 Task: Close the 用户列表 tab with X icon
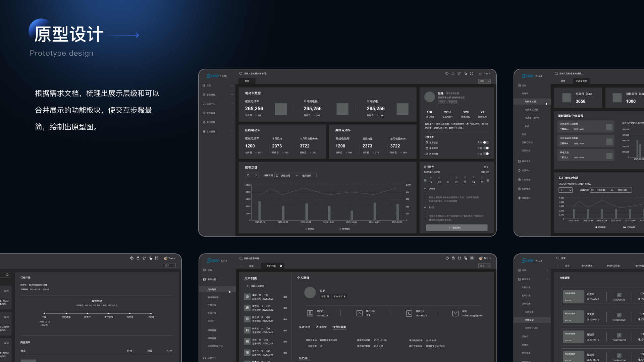coord(281,266)
